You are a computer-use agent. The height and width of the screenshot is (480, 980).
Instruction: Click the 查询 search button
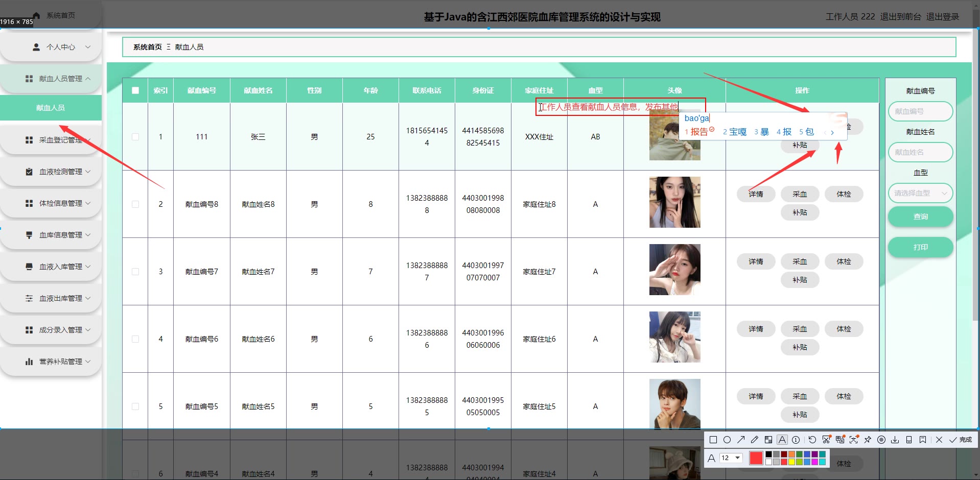point(921,217)
